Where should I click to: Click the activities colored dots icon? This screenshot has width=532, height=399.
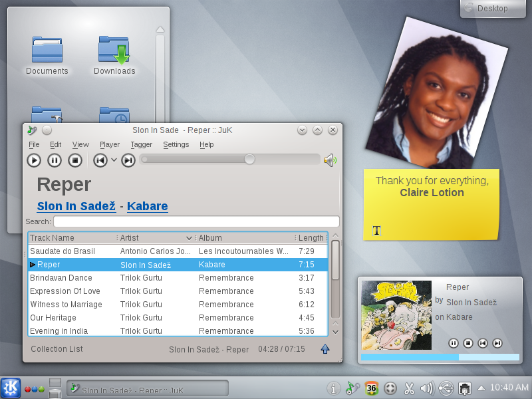35,389
